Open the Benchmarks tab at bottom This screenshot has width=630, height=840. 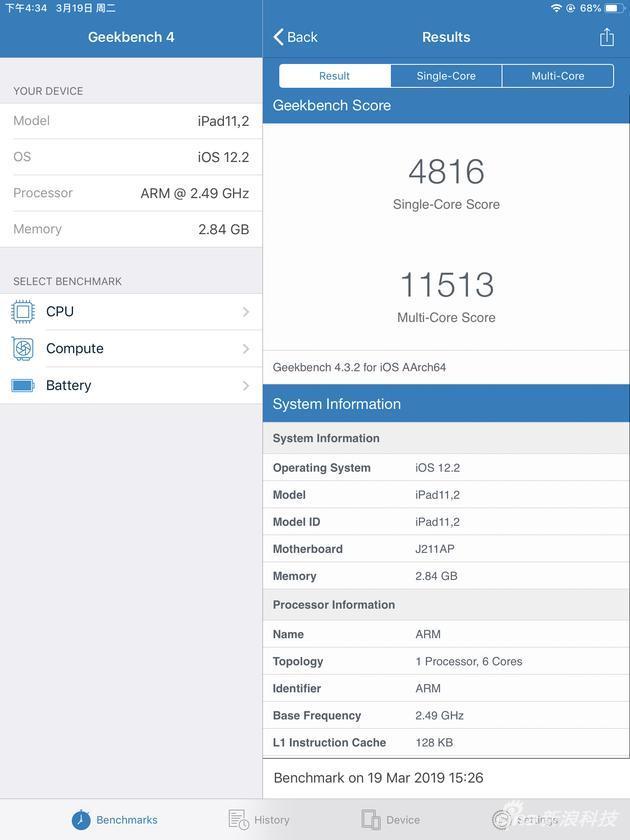[115, 820]
